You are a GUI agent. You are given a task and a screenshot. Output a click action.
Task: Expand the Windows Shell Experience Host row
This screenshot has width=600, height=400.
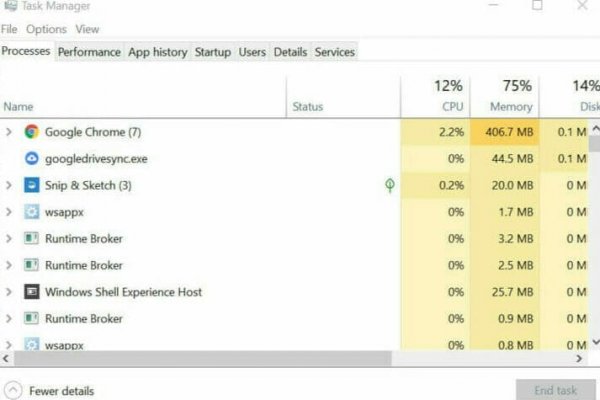(9, 292)
